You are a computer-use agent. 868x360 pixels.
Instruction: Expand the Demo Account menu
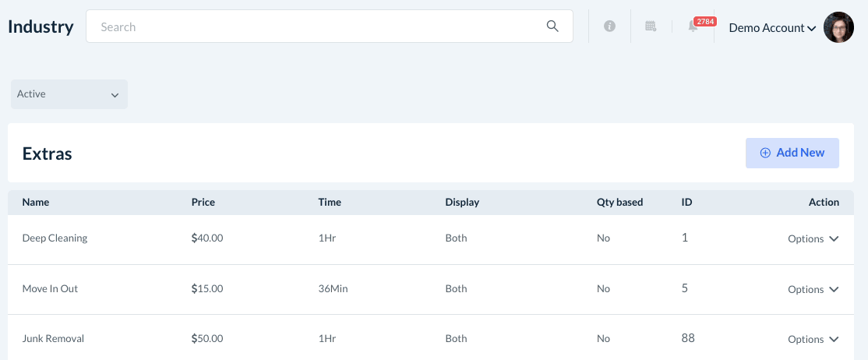click(771, 27)
